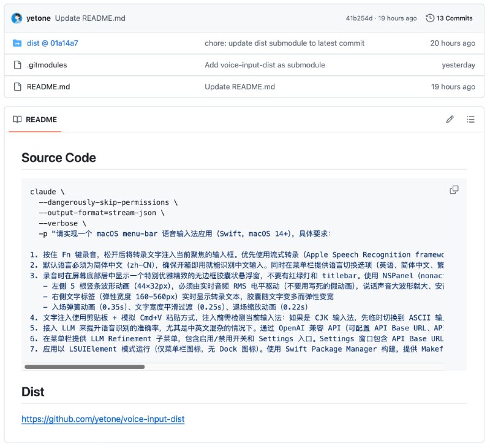The height and width of the screenshot is (448, 490).
Task: Open the dist submodule folder icon
Action: tap(17, 43)
